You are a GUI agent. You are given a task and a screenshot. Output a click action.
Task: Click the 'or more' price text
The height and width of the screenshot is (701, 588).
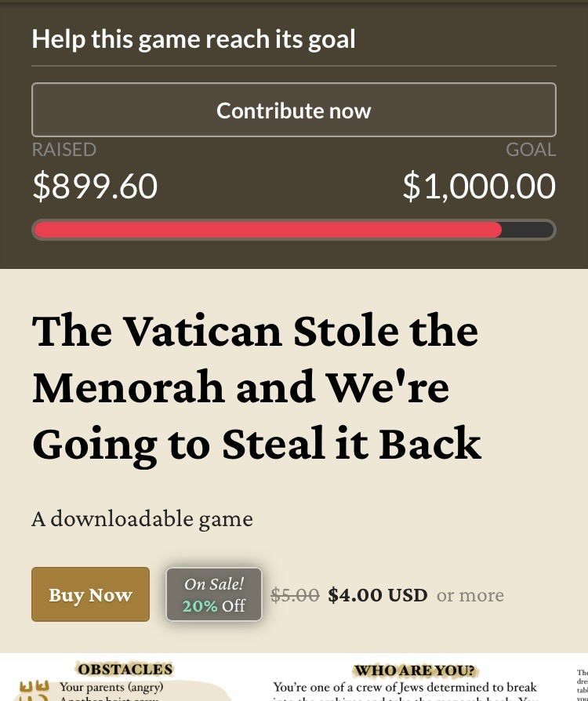[x=470, y=595]
